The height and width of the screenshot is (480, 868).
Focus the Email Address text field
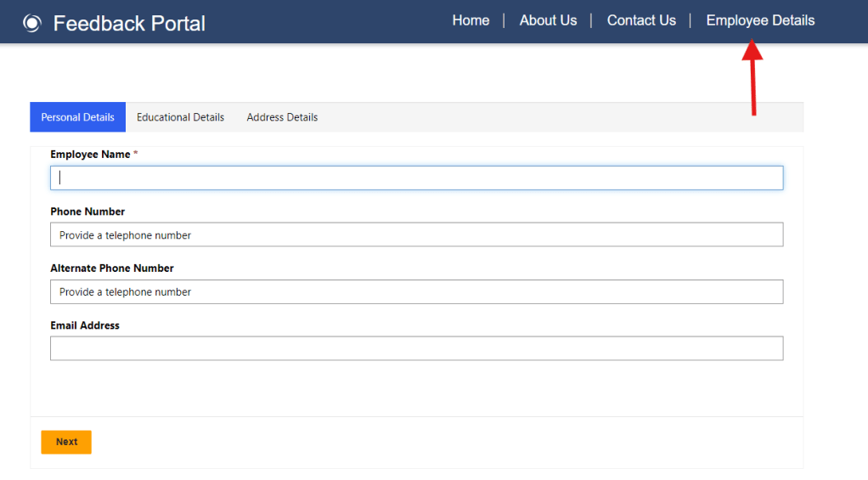point(416,348)
